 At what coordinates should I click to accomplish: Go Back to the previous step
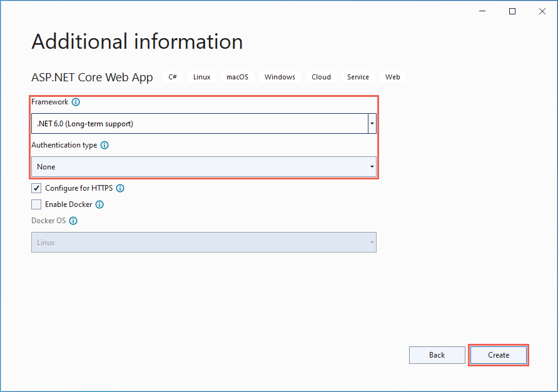437,355
